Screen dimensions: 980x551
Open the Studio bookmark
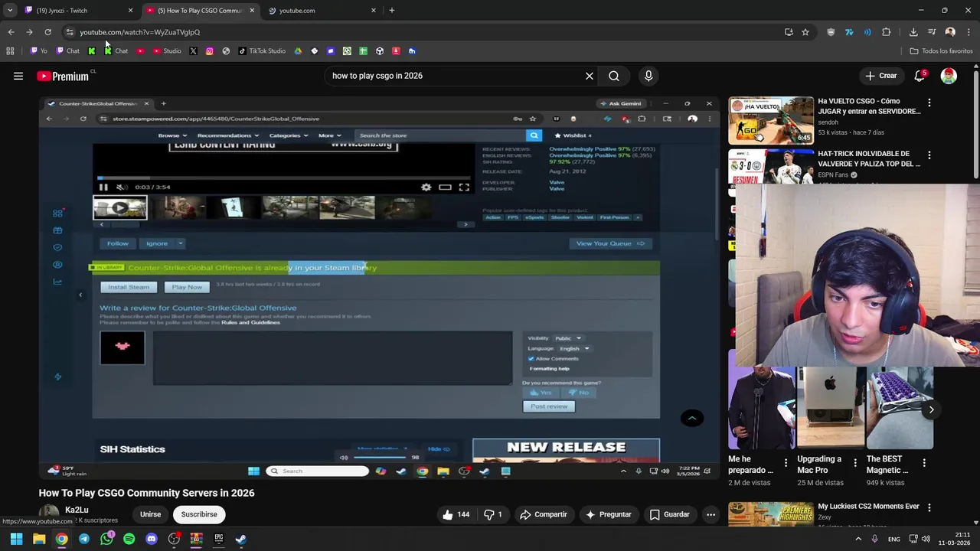click(x=167, y=51)
